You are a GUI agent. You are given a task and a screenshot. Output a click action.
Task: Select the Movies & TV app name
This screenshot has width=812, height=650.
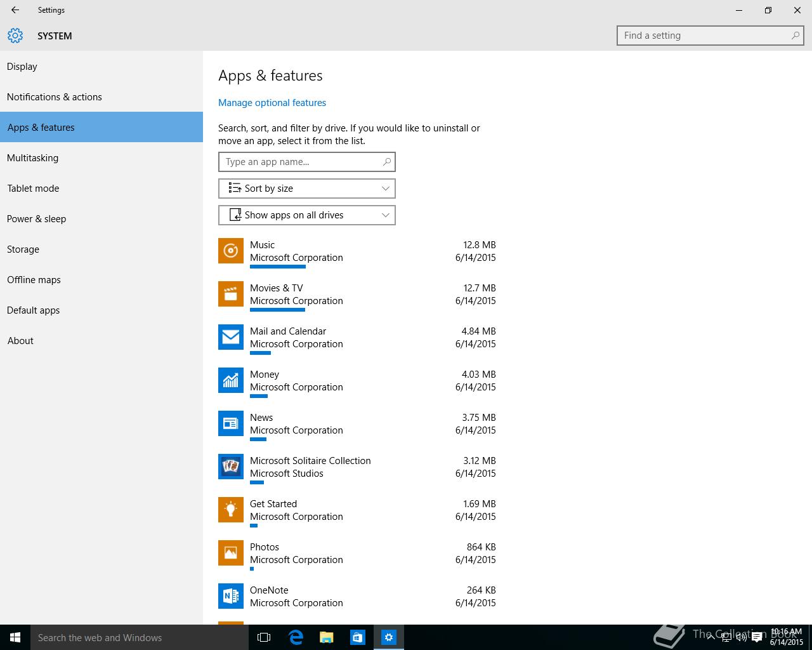pos(277,288)
